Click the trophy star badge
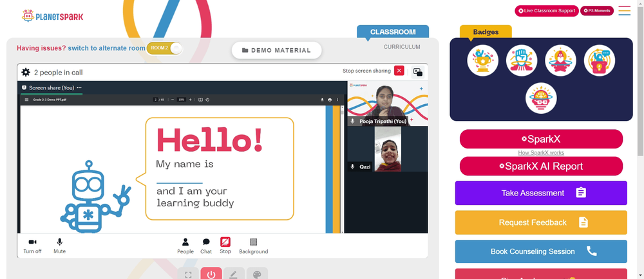644x279 pixels. click(482, 60)
